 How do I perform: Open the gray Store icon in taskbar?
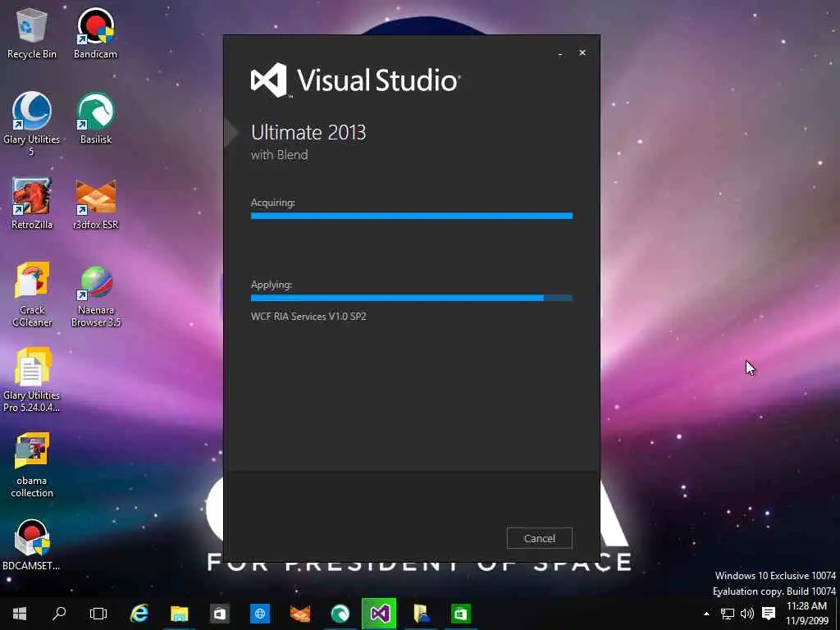tap(220, 614)
